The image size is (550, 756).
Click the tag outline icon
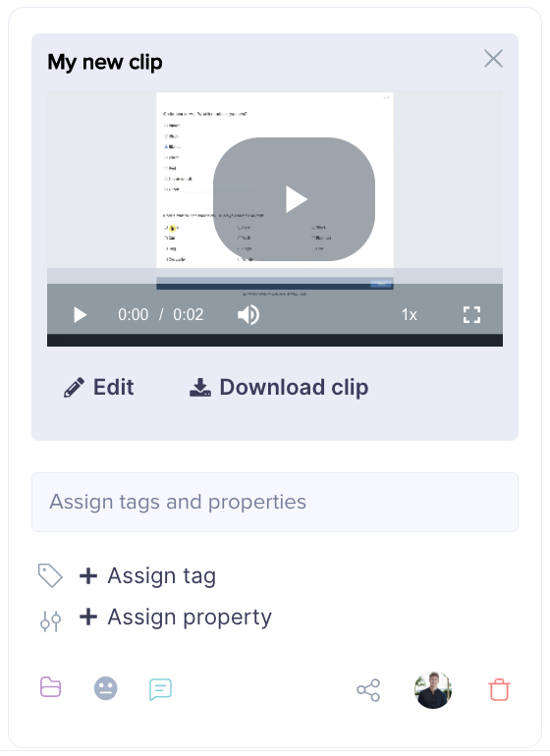tap(50, 575)
